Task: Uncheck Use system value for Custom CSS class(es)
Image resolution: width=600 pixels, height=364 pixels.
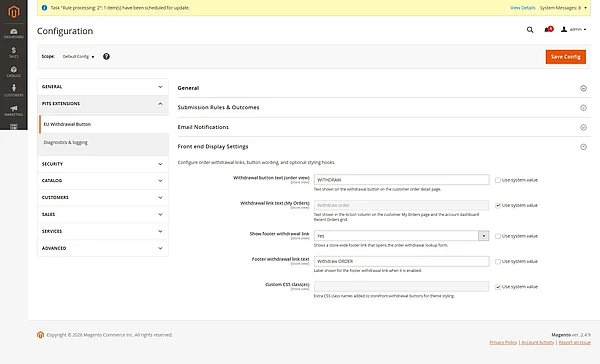Action: click(x=498, y=287)
